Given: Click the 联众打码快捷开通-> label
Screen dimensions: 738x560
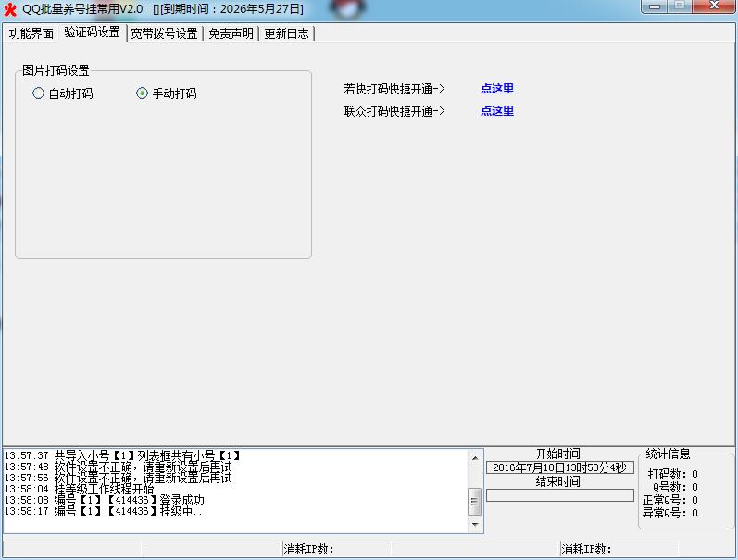Looking at the screenshot, I should click(394, 111).
